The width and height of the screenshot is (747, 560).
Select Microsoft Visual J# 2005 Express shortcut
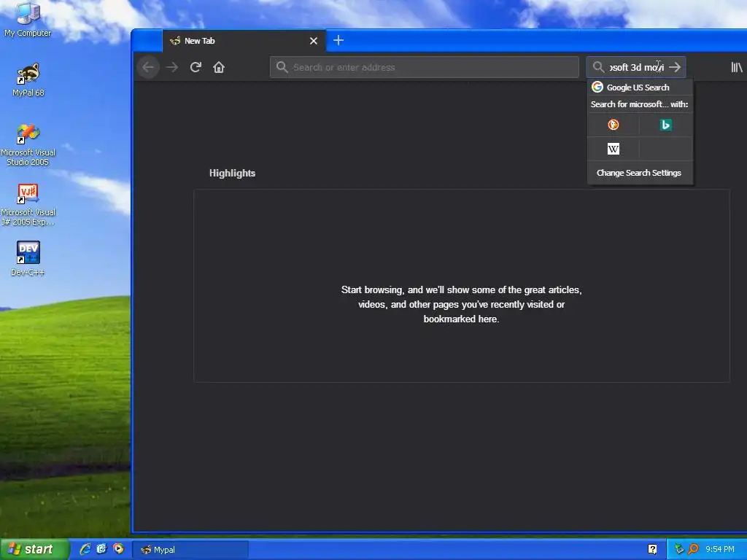pyautogui.click(x=28, y=205)
